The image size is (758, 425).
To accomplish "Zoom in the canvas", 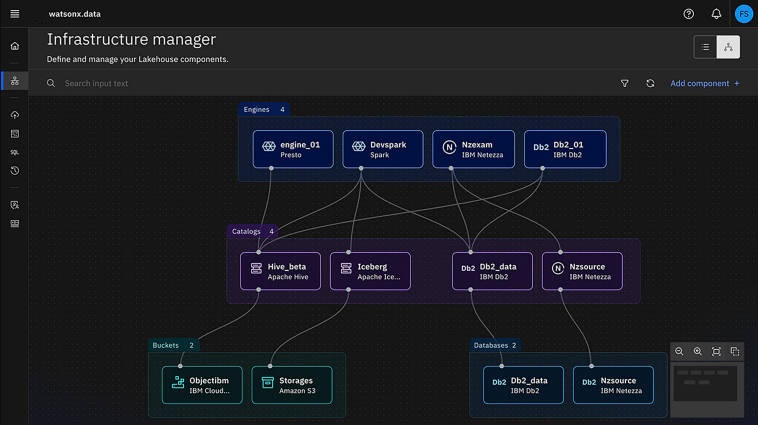I will [698, 352].
